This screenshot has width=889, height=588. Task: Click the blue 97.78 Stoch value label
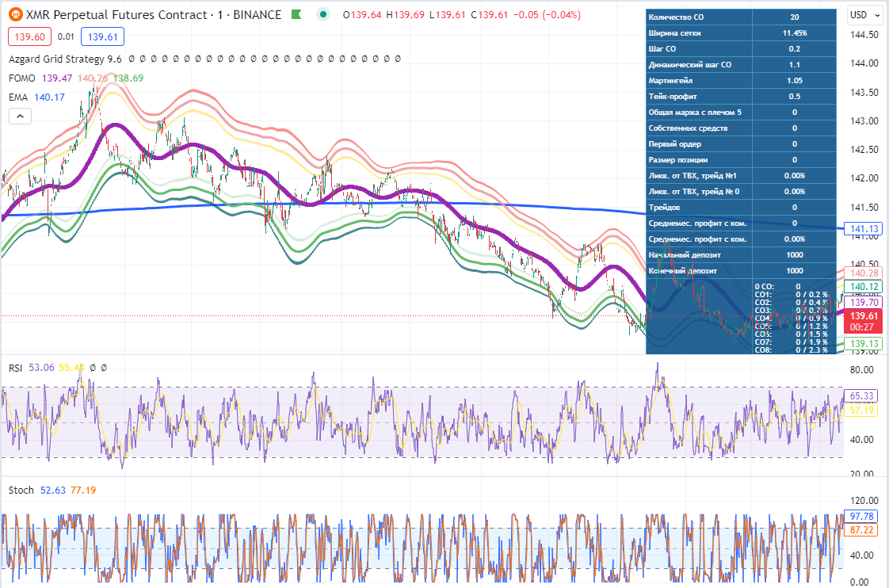click(x=861, y=517)
